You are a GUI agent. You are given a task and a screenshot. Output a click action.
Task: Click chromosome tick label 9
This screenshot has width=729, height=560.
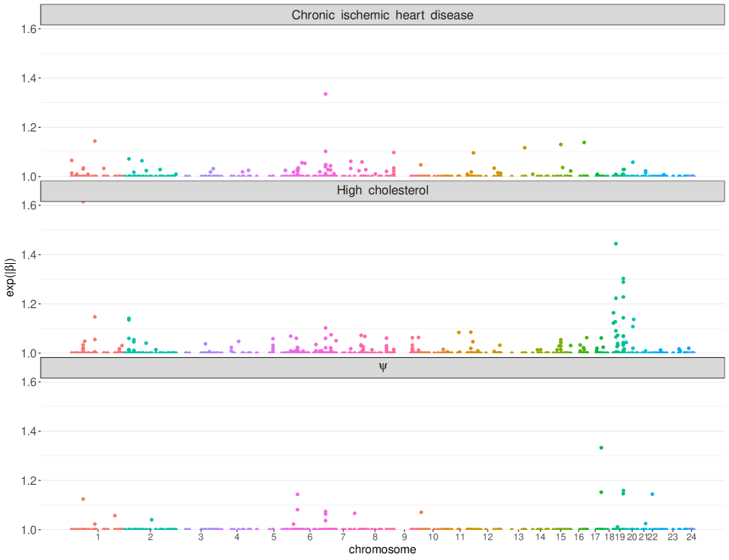coord(405,537)
